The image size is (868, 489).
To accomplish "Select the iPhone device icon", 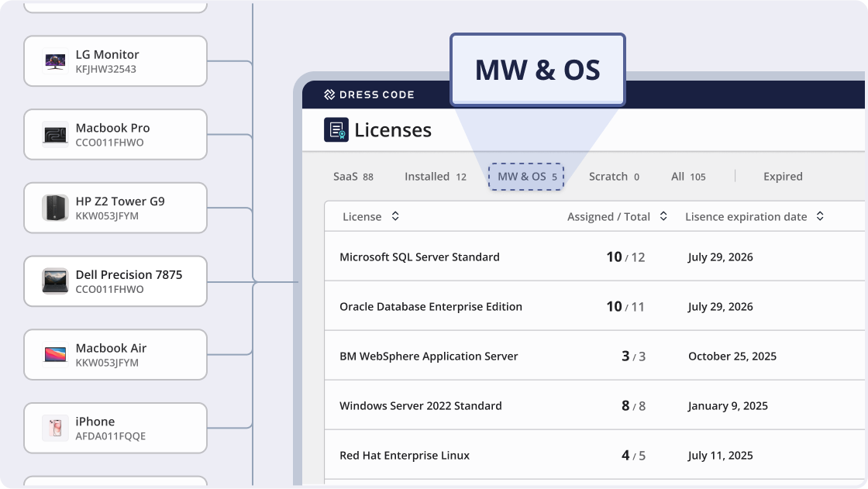I will [53, 427].
